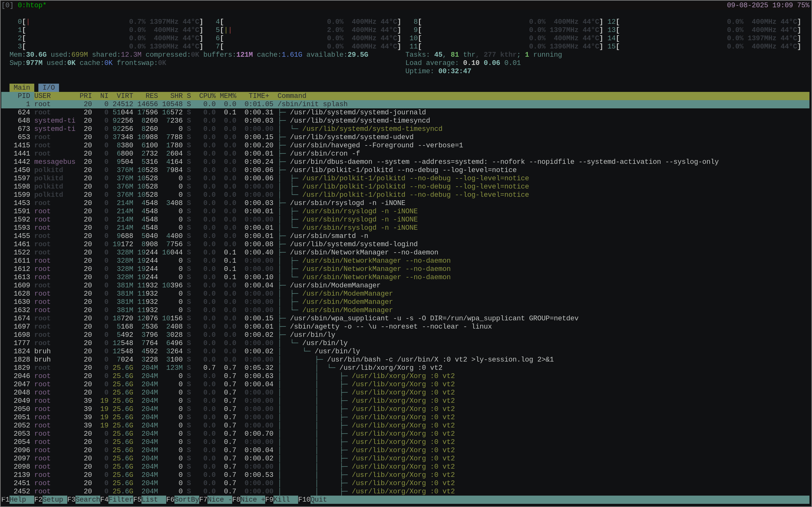Switch to the I/O tab
Viewport: 812px width, 507px height.
(49, 87)
